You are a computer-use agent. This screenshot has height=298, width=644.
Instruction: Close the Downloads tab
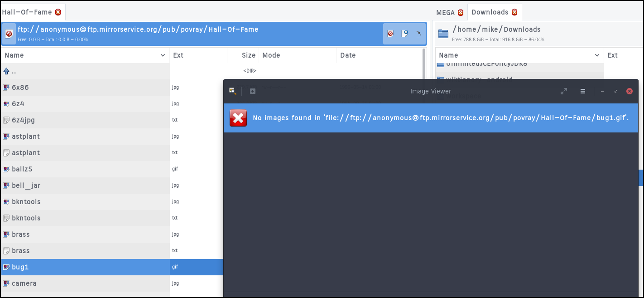(514, 12)
